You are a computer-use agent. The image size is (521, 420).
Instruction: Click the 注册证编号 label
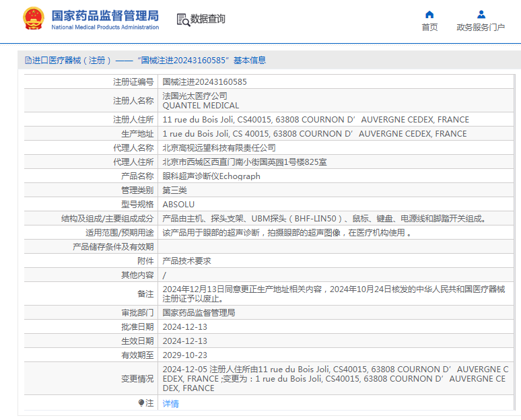click(x=133, y=81)
